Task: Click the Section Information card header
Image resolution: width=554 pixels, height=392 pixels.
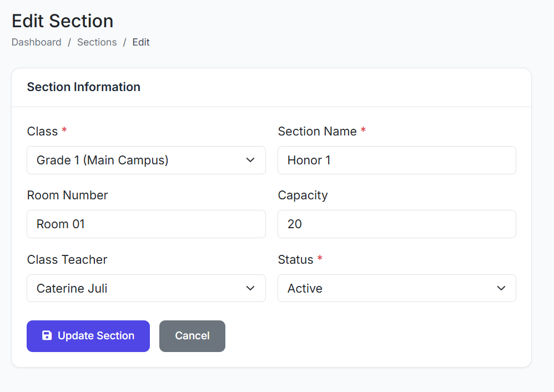Action: [x=84, y=87]
